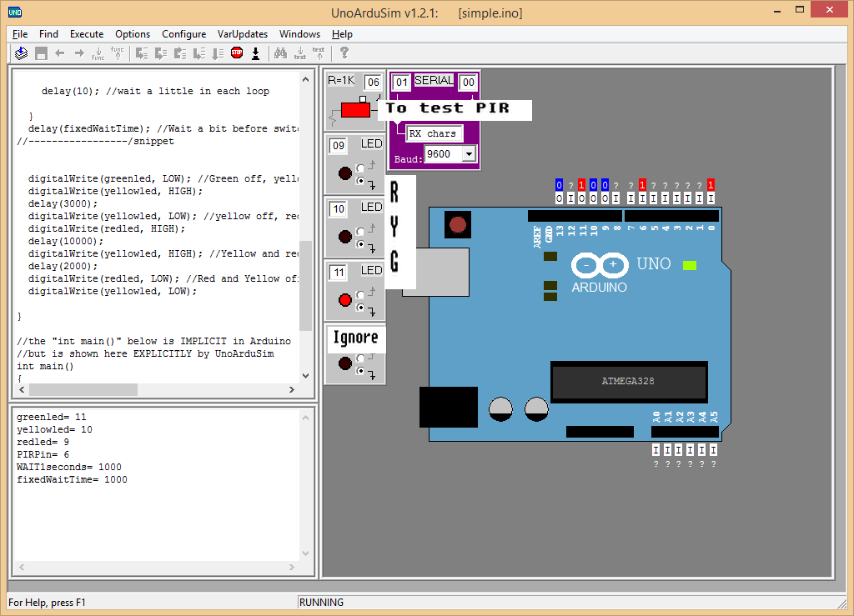
Task: Open the Execute menu
Action: 87,34
